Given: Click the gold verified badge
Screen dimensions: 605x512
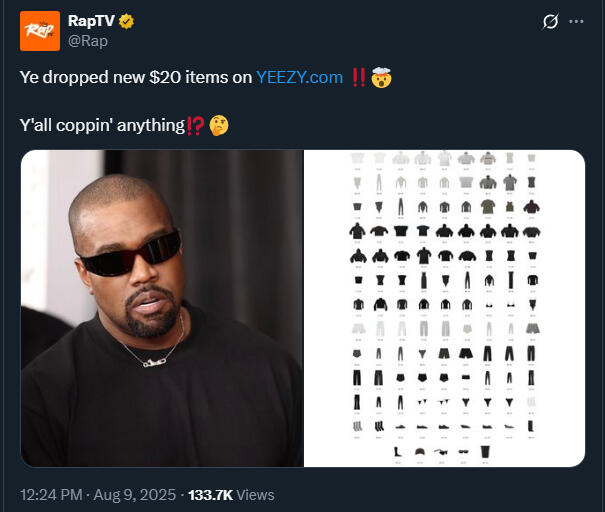Looking at the screenshot, I should tap(128, 22).
